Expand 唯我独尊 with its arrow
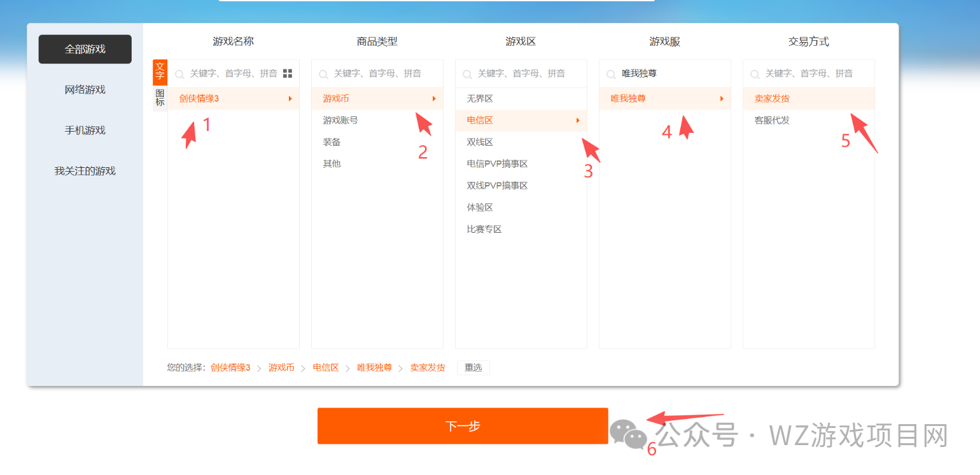 [x=722, y=99]
